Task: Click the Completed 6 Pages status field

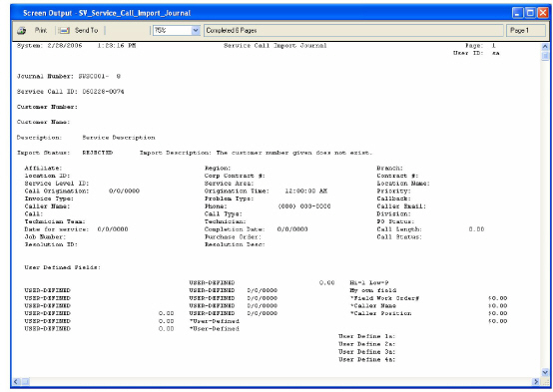Action: click(x=353, y=31)
